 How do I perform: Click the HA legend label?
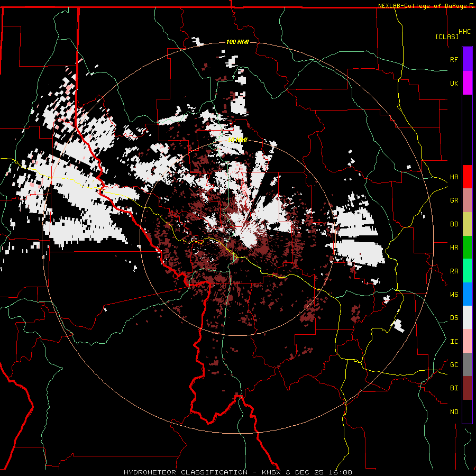pyautogui.click(x=454, y=177)
